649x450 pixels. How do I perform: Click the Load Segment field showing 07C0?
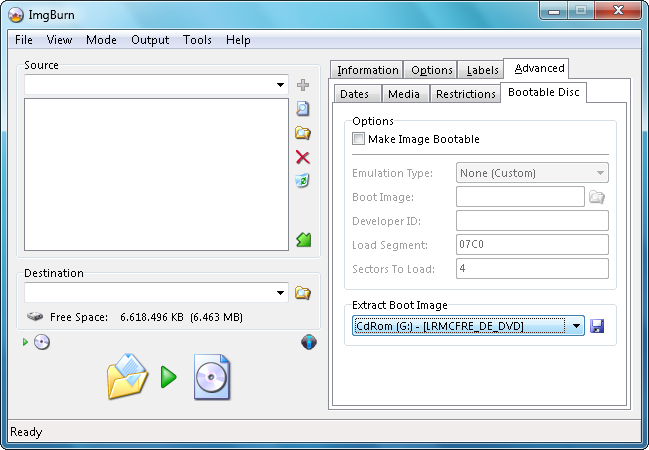click(x=532, y=245)
